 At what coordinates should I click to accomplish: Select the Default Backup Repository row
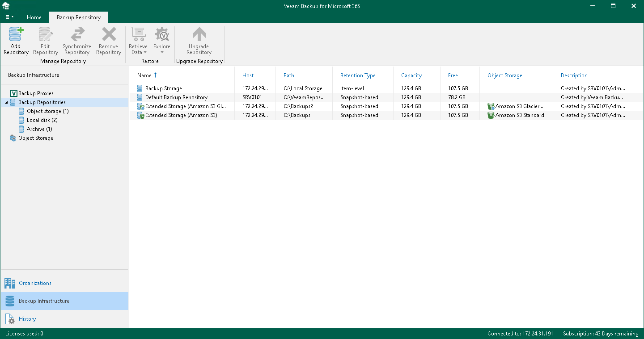[176, 97]
